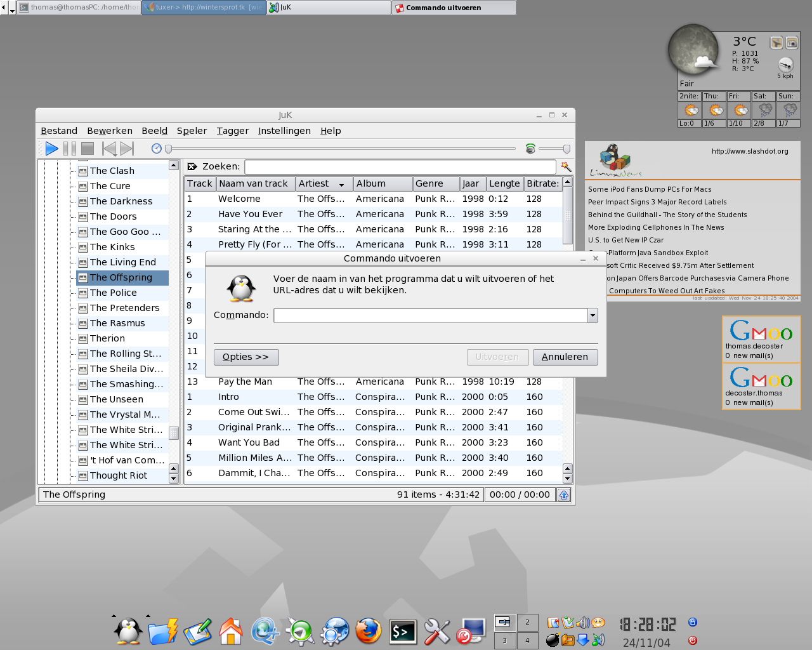Sort tracks by Bitrate column header
The height and width of the screenshot is (650, 812).
(x=542, y=183)
